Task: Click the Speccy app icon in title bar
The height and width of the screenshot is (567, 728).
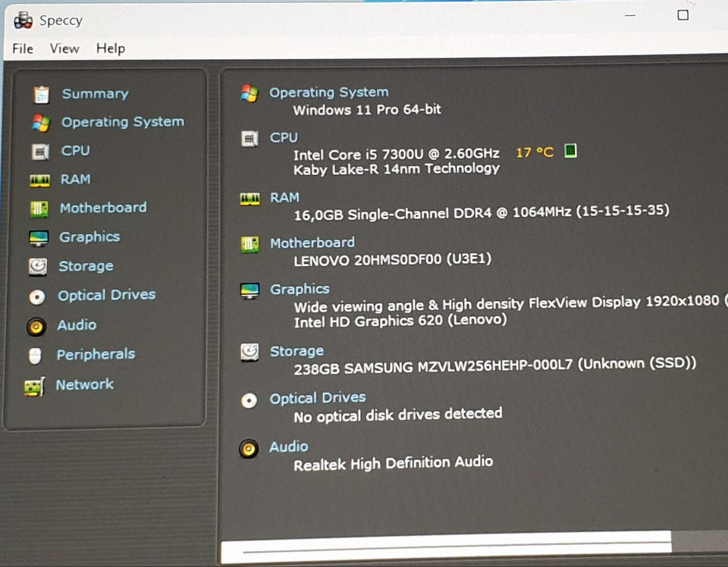Action: 24,20
